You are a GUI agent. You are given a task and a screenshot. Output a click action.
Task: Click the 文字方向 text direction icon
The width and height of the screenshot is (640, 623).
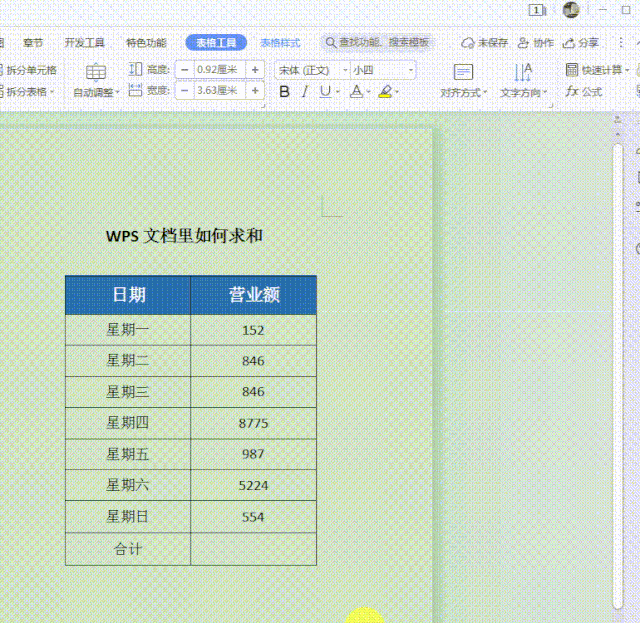point(523,80)
